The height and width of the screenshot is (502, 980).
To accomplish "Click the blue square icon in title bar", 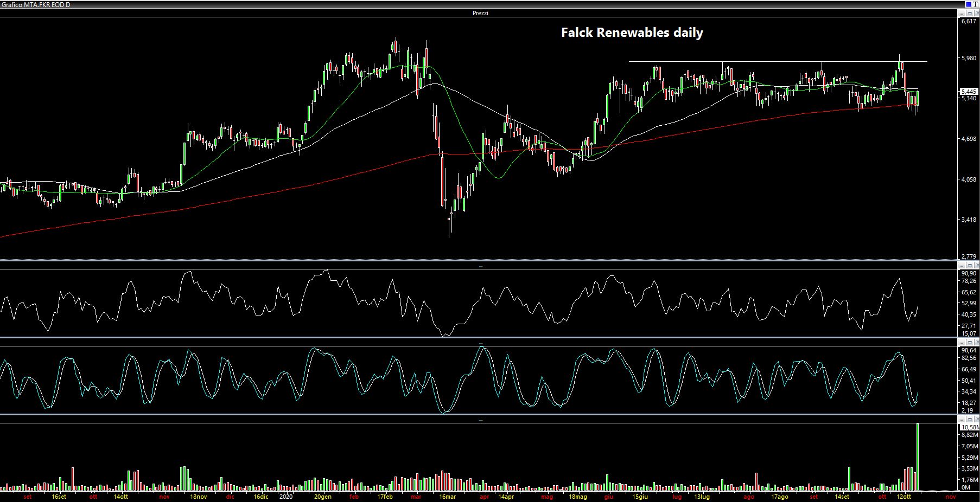I will click(x=968, y=4).
